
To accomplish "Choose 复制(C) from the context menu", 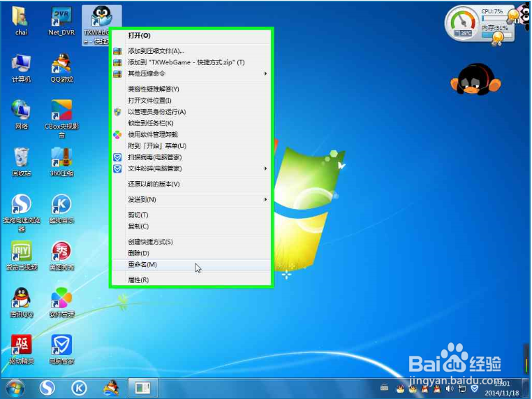I will pyautogui.click(x=191, y=226).
